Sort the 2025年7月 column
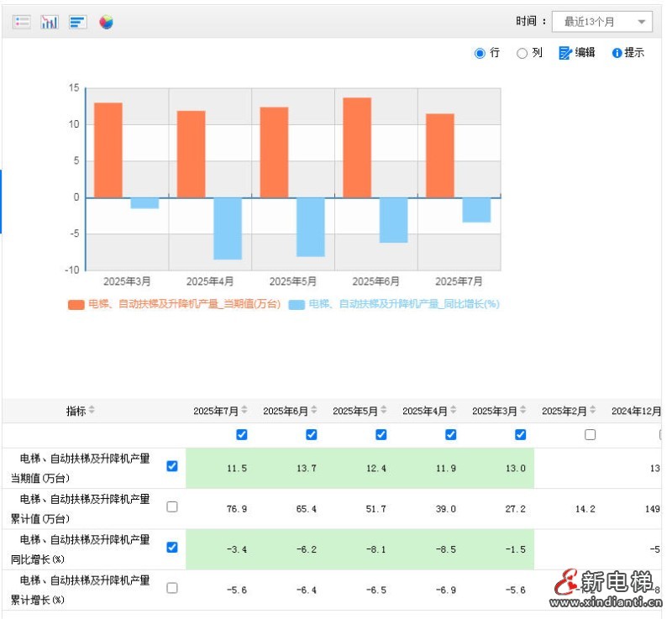This screenshot has height=619, width=672. pyautogui.click(x=244, y=411)
